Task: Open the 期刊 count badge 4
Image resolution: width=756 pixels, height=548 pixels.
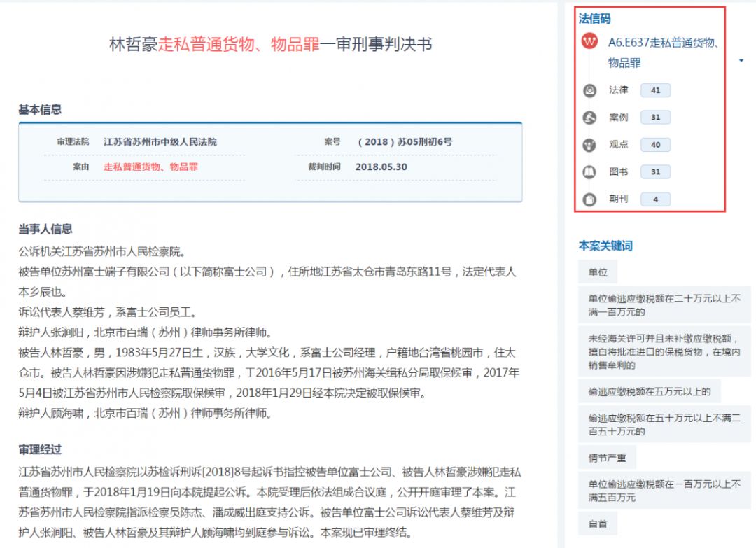Action: (655, 199)
